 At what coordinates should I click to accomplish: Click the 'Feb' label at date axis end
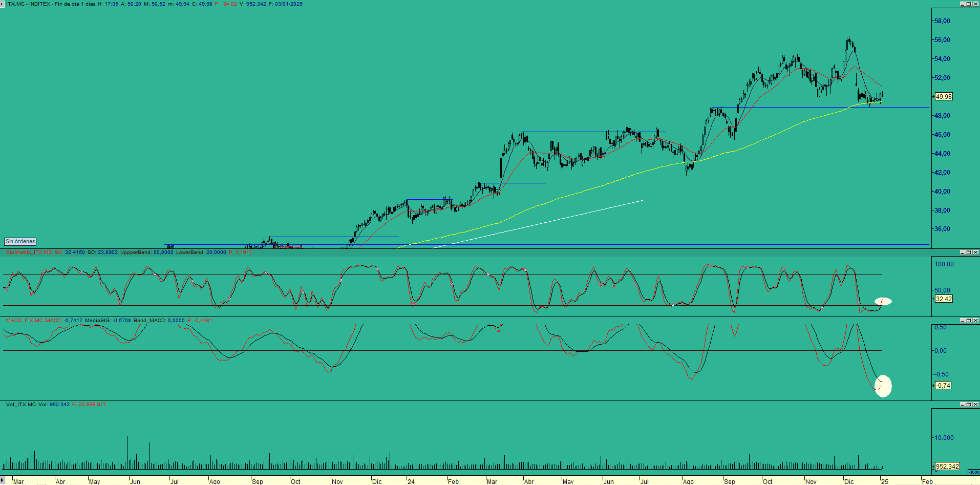click(927, 481)
